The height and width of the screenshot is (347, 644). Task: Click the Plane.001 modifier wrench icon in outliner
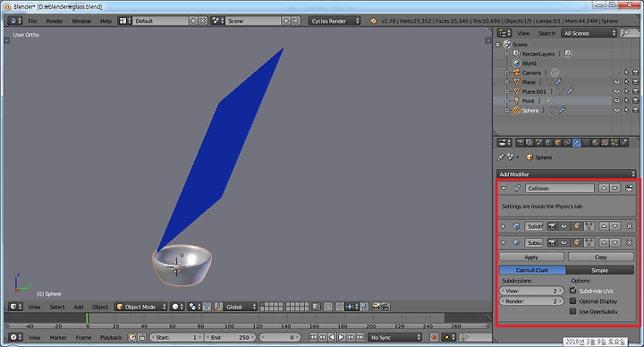click(570, 91)
